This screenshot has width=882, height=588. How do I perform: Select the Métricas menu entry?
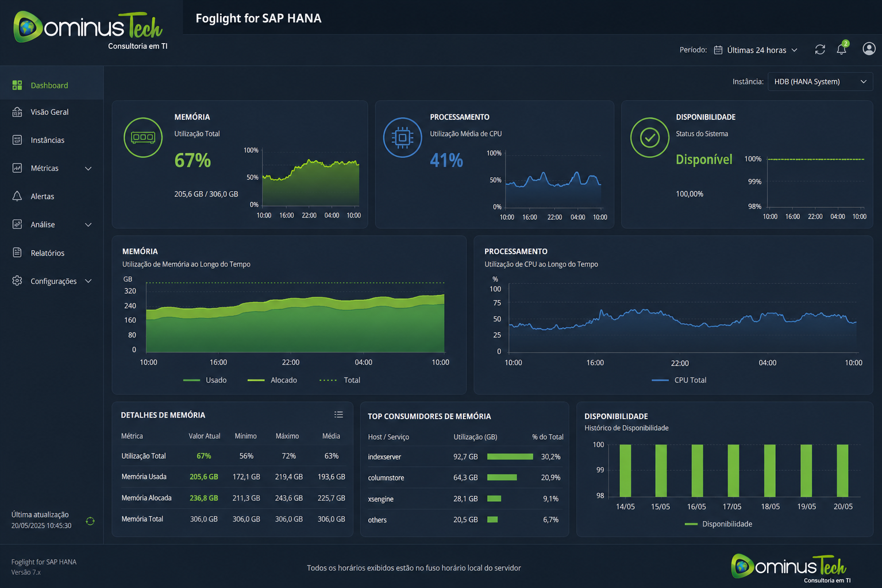(52, 168)
